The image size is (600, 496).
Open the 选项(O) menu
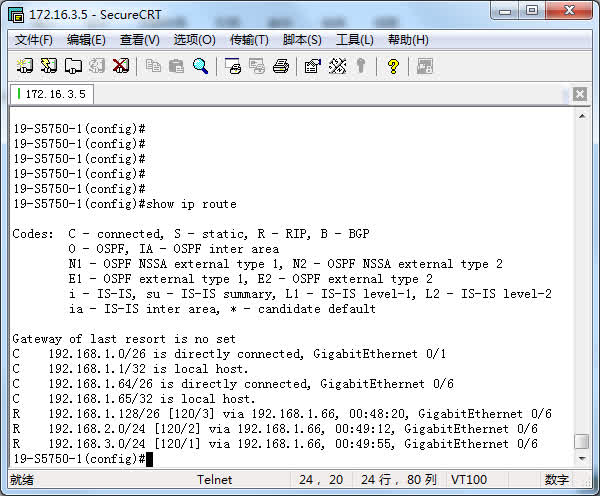194,40
